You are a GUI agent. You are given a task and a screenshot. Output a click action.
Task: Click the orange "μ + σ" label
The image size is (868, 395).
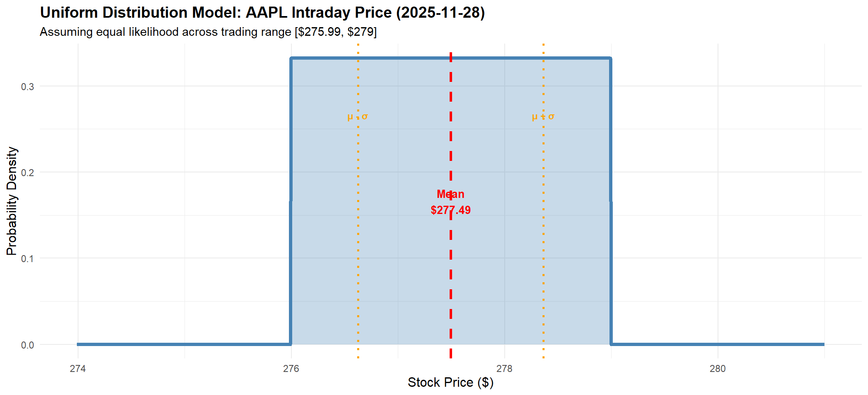tap(543, 117)
